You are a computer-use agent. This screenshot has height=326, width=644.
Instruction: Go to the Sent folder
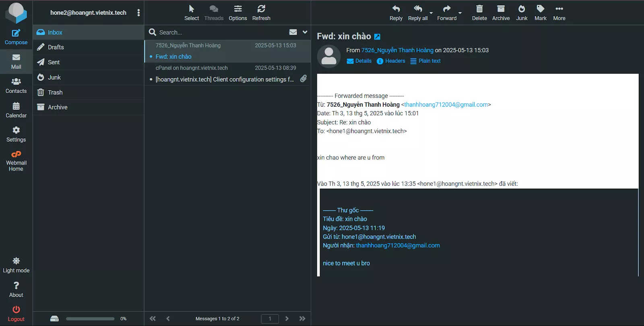click(x=54, y=62)
